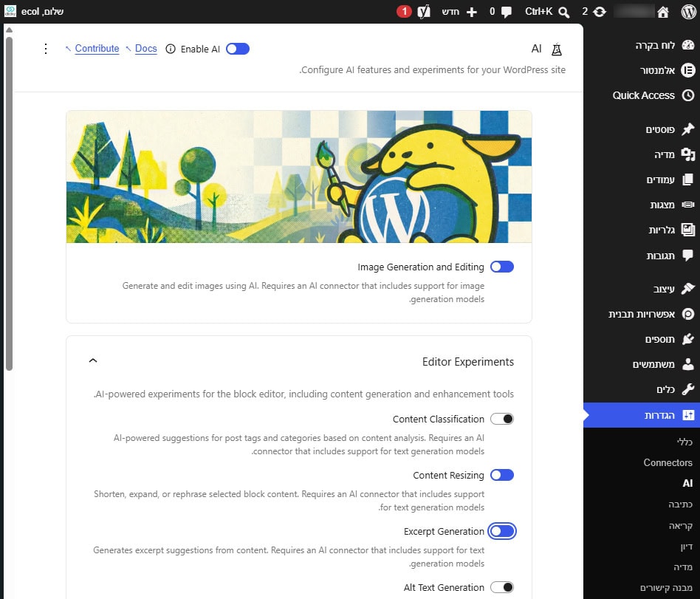The image size is (700, 599).
Task: Click the sidebar comments icon תגובות
Action: [x=688, y=255]
